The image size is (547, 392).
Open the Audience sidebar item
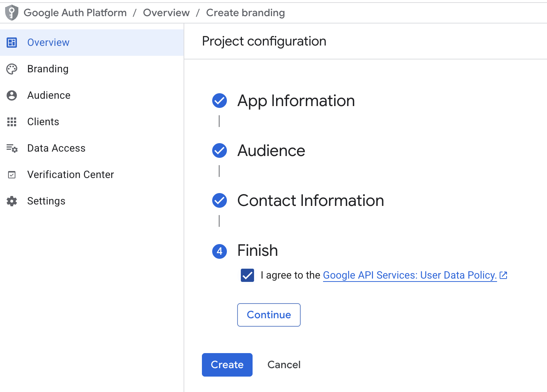pyautogui.click(x=92, y=95)
